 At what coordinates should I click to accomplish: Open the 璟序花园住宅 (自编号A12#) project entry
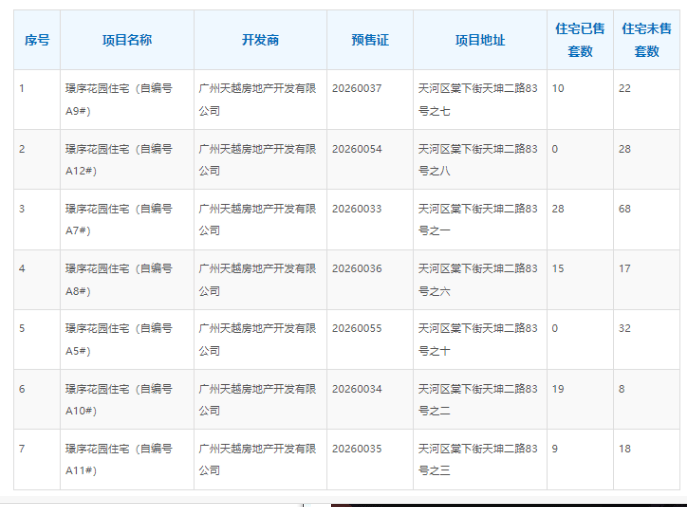[x=118, y=159]
